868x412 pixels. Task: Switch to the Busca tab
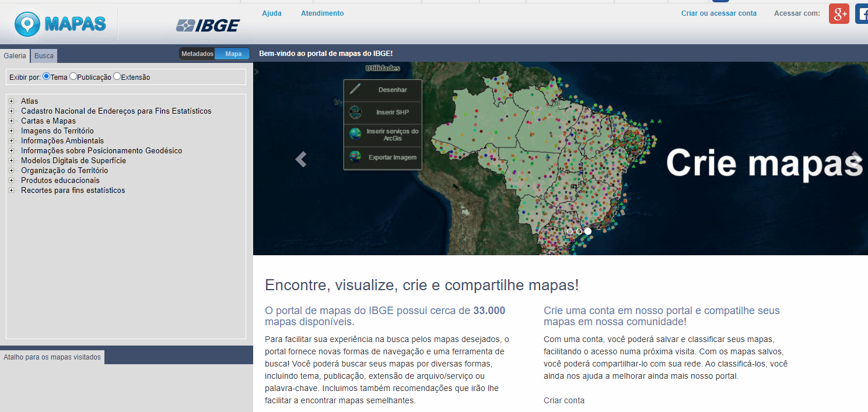point(44,55)
